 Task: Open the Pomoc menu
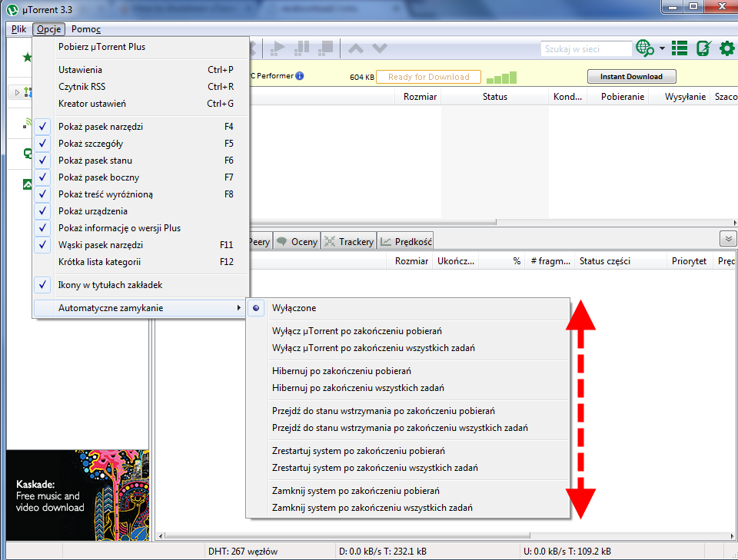coord(86,29)
